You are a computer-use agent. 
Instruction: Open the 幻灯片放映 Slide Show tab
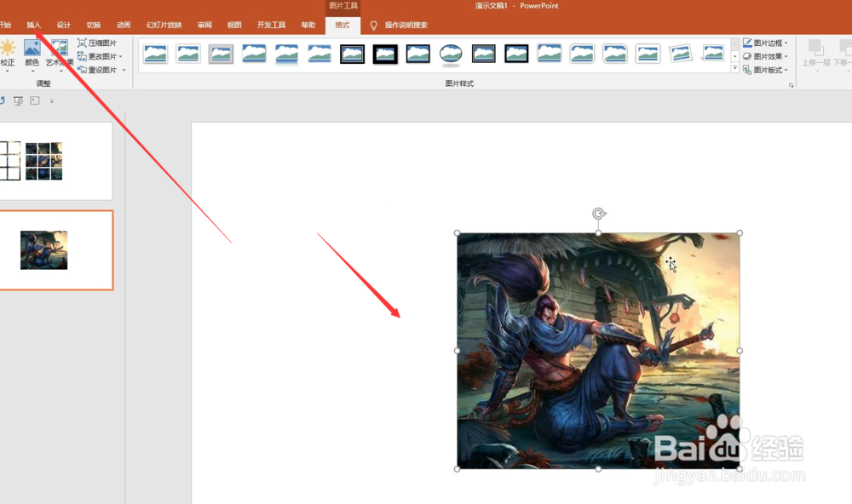pos(164,25)
